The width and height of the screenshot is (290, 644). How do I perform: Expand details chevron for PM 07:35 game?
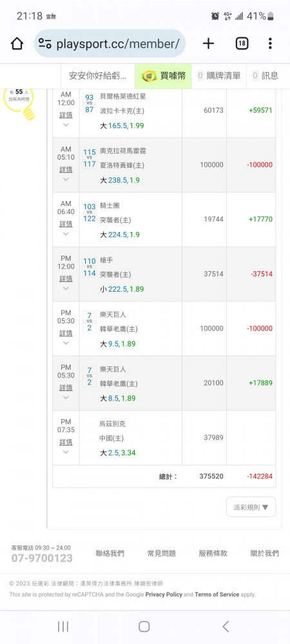pyautogui.click(x=66, y=452)
